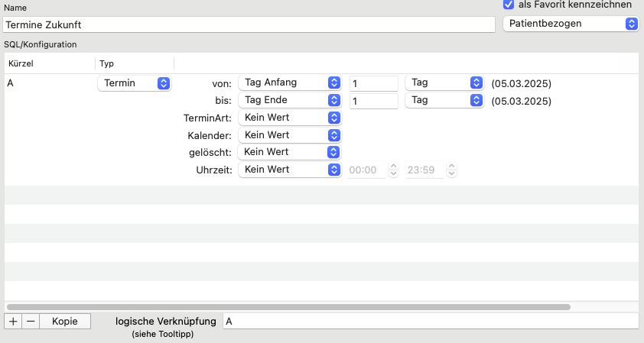
Task: Toggle 'als Favorit kennzeichnen' checkbox
Action: click(x=509, y=5)
